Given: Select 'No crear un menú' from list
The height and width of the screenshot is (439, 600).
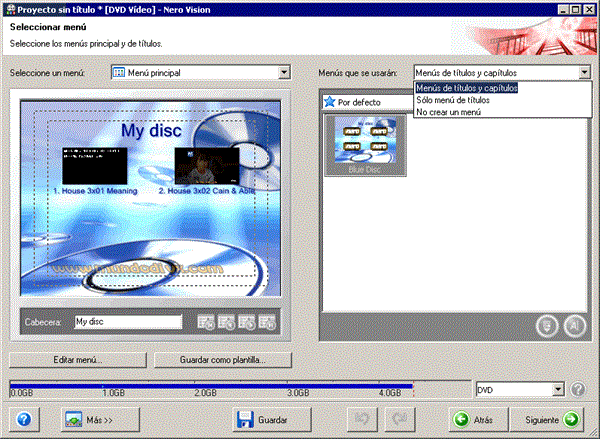Looking at the screenshot, I should tap(449, 111).
